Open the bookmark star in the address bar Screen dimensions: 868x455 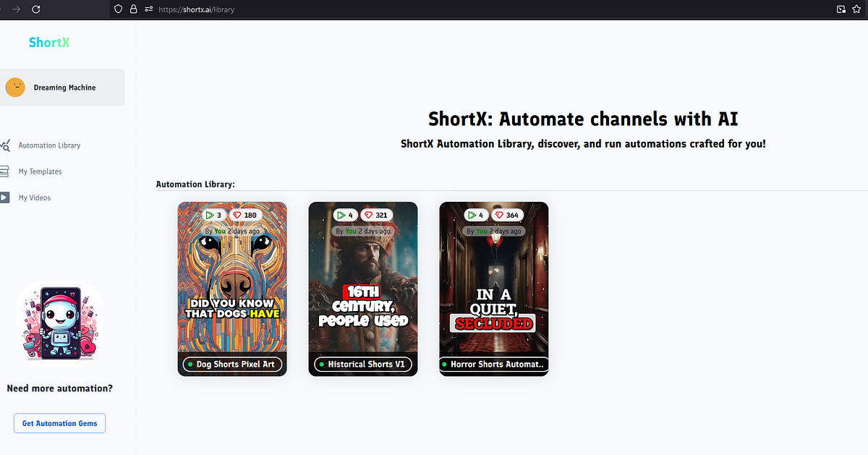[857, 9]
